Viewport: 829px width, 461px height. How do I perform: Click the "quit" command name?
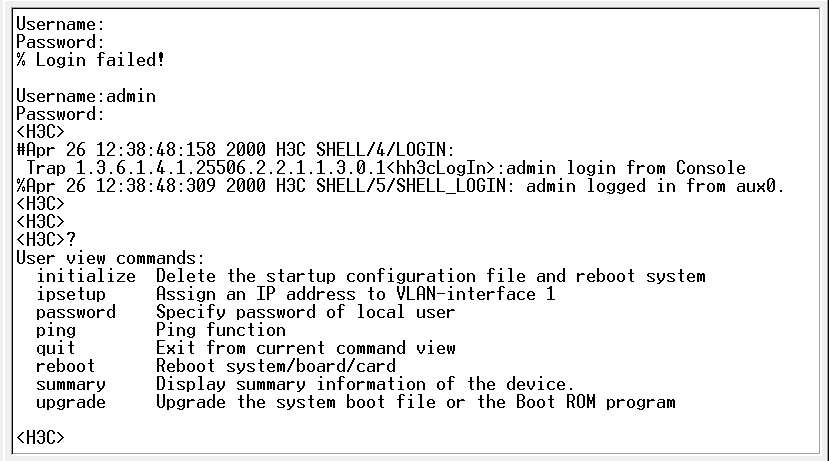pyautogui.click(x=56, y=348)
